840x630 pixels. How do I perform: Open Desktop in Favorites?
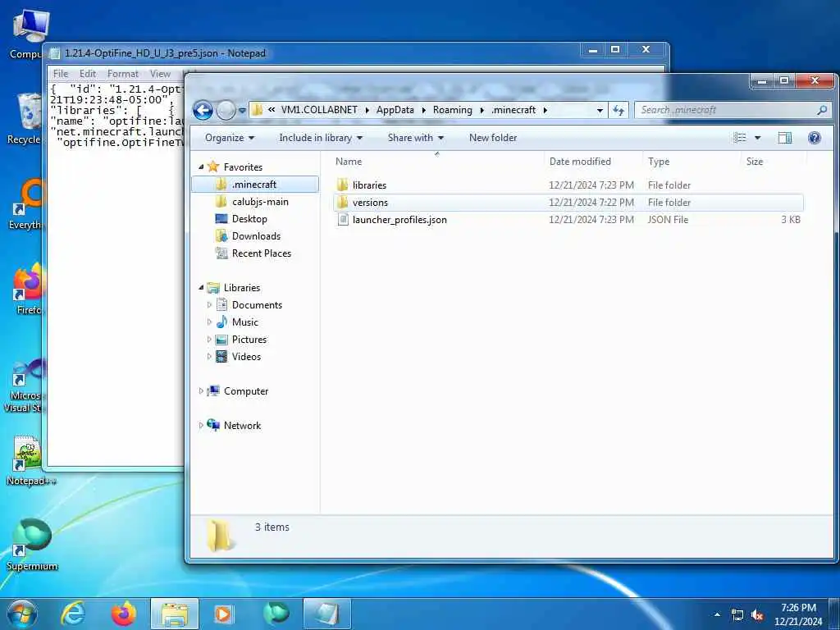pos(249,219)
